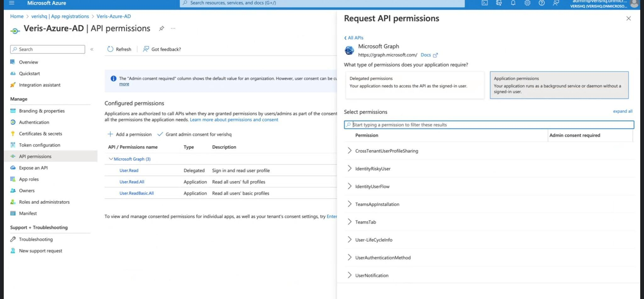Click the Refresh icon button
This screenshot has height=299, width=644.
[110, 49]
